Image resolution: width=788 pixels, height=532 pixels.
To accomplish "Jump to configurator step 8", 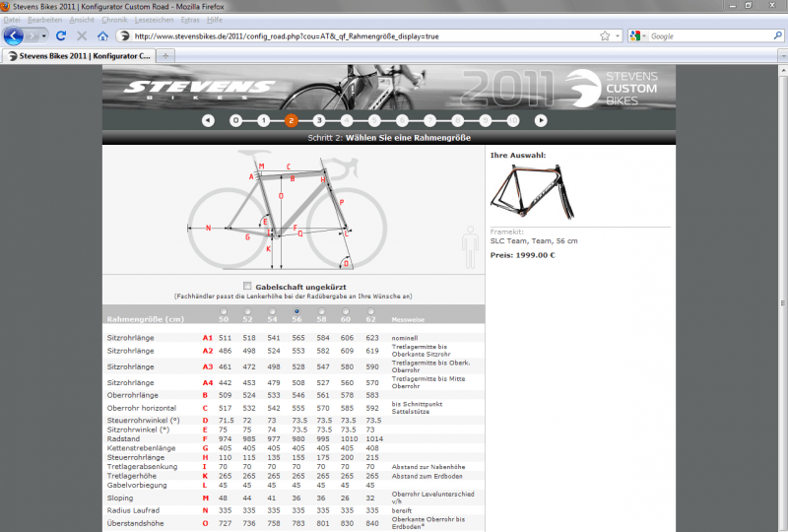I will pos(457,120).
